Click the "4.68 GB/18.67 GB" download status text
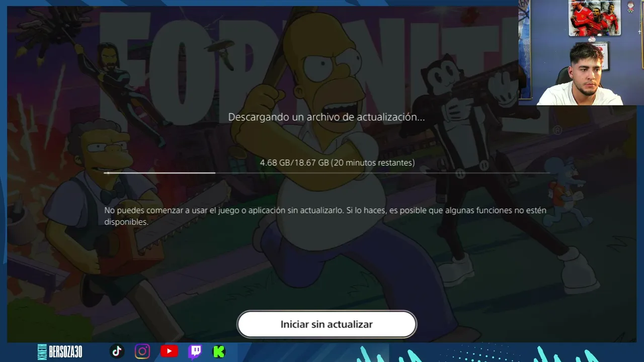 point(337,162)
